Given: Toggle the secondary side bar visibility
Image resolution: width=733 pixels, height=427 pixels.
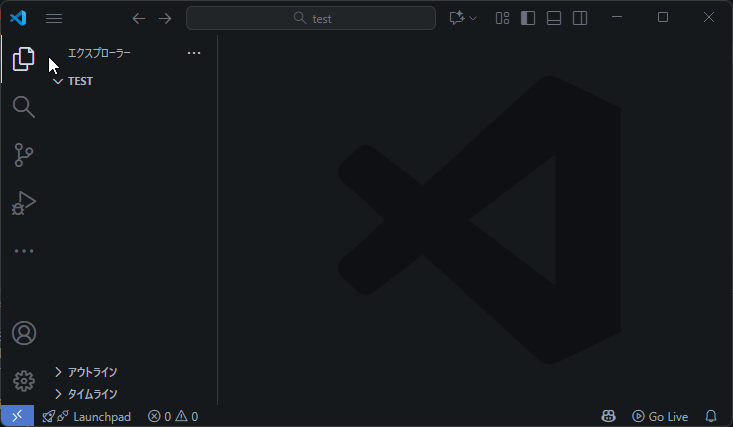Looking at the screenshot, I should [x=580, y=18].
